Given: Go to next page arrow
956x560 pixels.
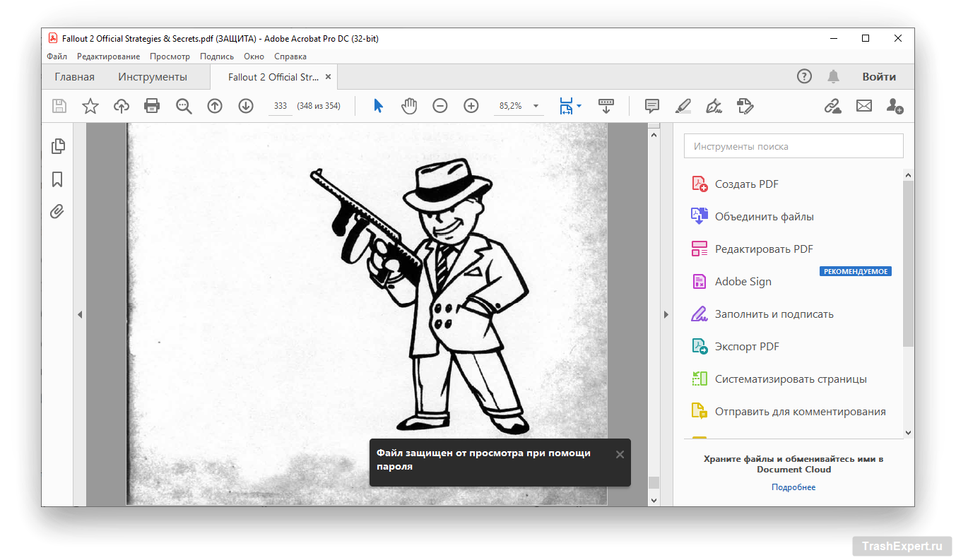Looking at the screenshot, I should pos(246,106).
